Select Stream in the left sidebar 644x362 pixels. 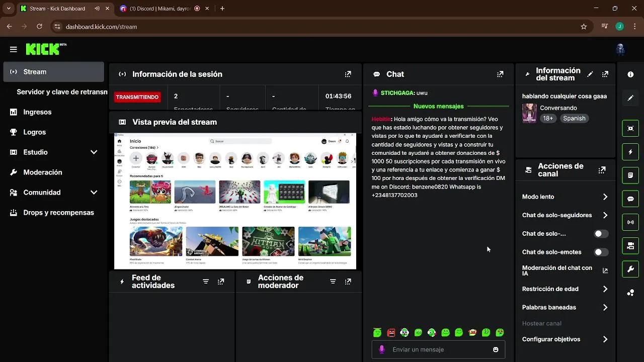point(53,72)
